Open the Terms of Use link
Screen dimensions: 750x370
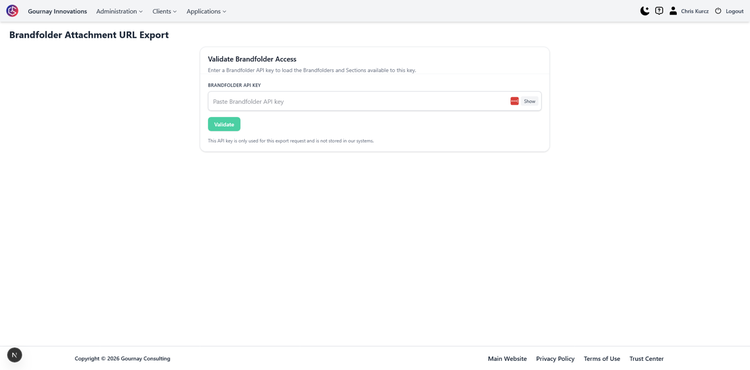point(602,359)
